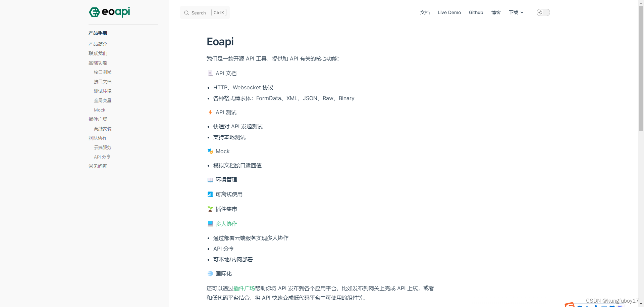Open the 下载 dropdown menu

516,12
